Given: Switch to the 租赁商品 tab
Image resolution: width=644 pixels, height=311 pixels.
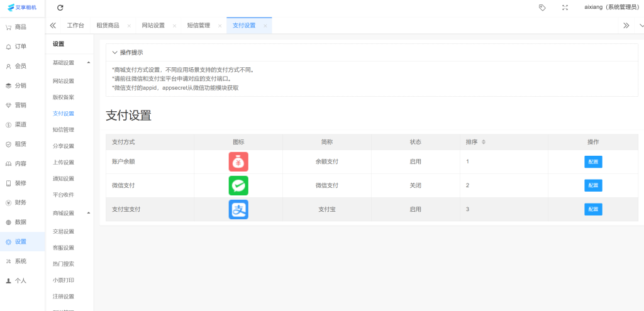Looking at the screenshot, I should [x=108, y=25].
